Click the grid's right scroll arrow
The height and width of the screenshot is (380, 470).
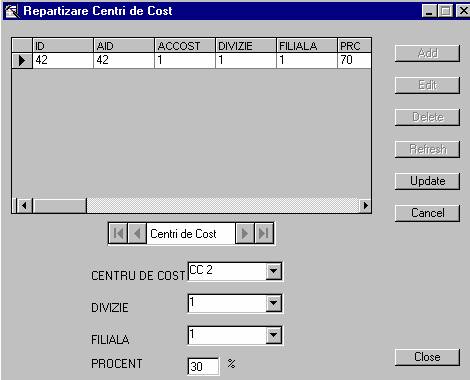(x=365, y=205)
